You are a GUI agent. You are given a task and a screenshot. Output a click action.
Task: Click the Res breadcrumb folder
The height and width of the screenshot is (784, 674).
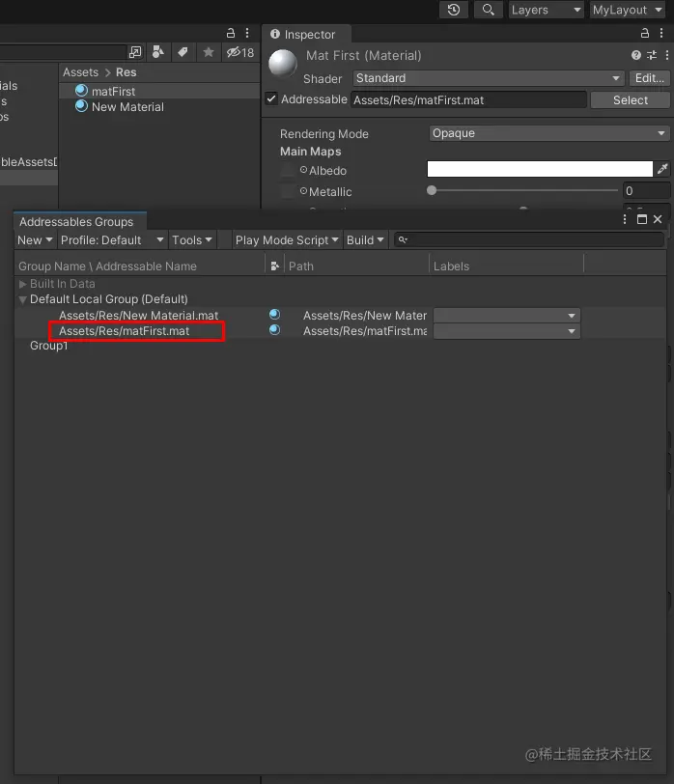coord(126,72)
